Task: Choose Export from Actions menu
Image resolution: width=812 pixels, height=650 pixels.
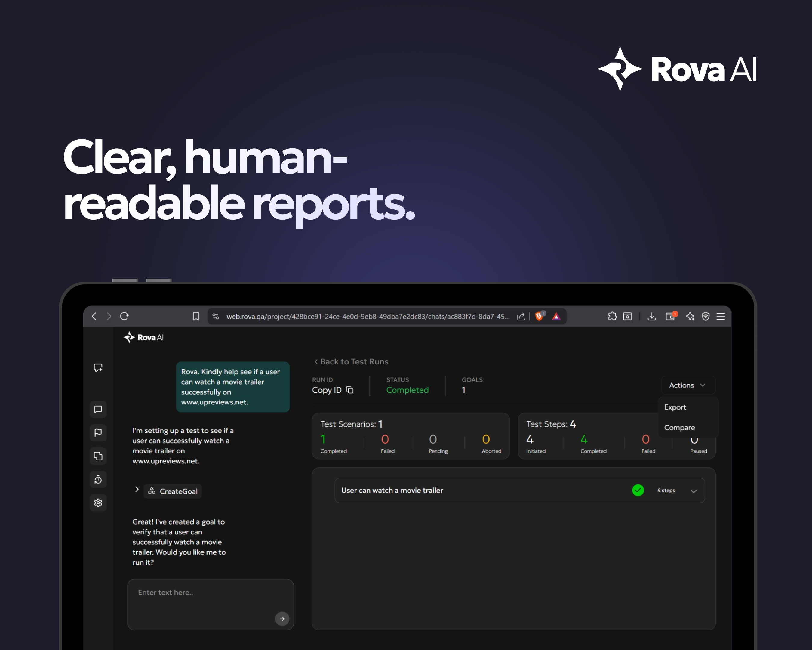Action: pos(675,407)
